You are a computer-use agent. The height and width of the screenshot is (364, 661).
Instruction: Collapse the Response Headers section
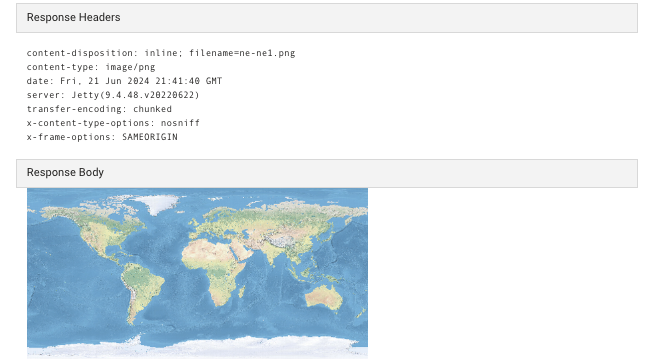coord(327,18)
